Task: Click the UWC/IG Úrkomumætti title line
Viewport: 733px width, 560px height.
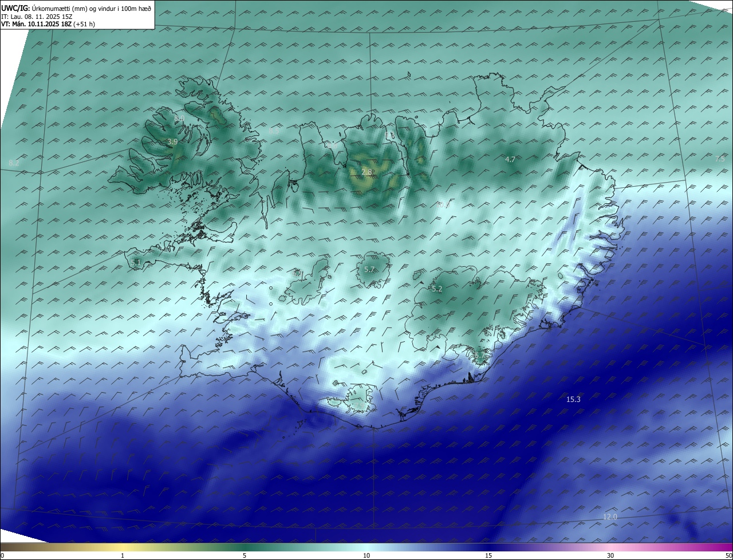Action: coord(76,8)
